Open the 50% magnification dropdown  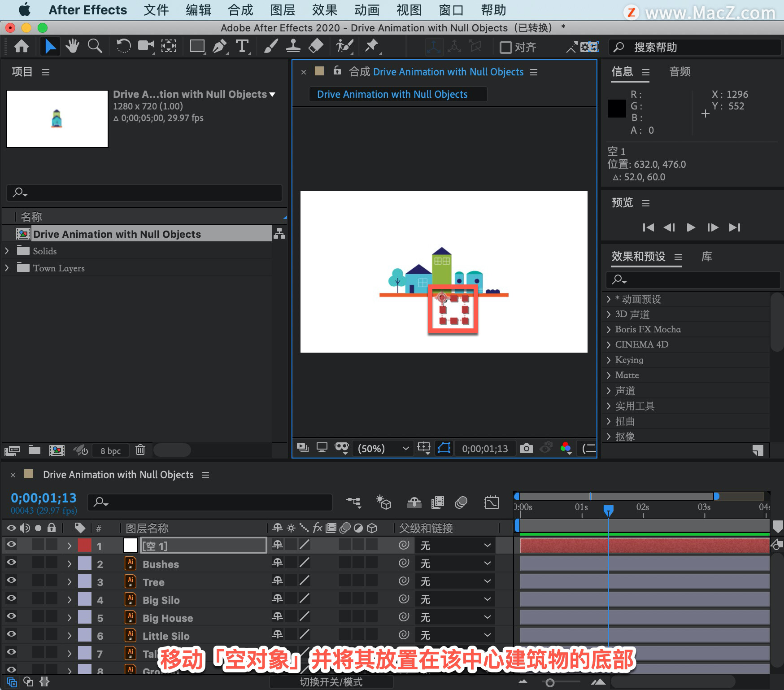[383, 449]
